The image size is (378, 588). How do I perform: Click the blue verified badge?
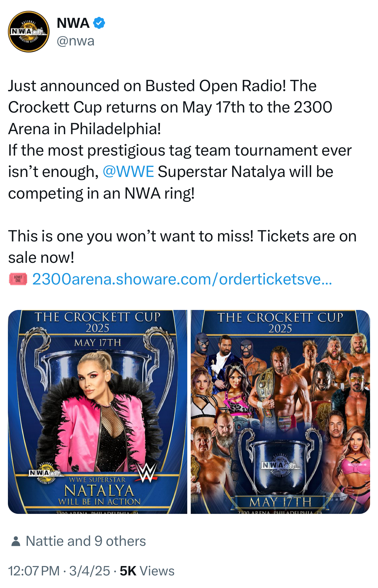99,23
